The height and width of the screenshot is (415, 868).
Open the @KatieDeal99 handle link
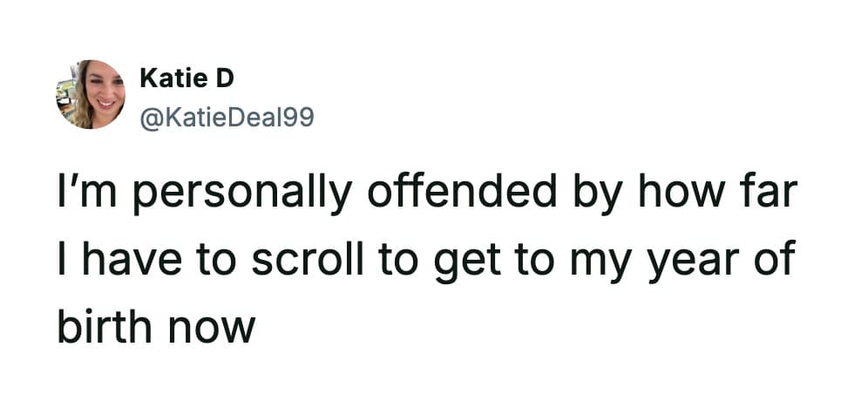225,115
